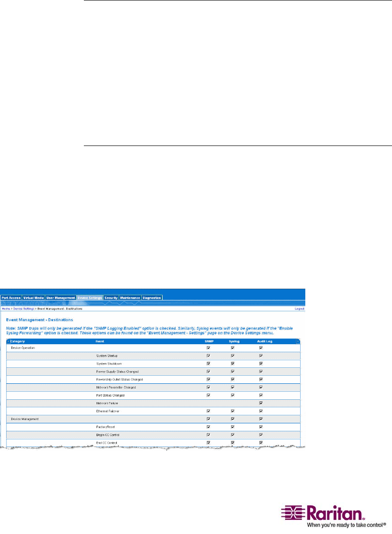
Task: Click the SNMP column header
Action: tap(209, 341)
